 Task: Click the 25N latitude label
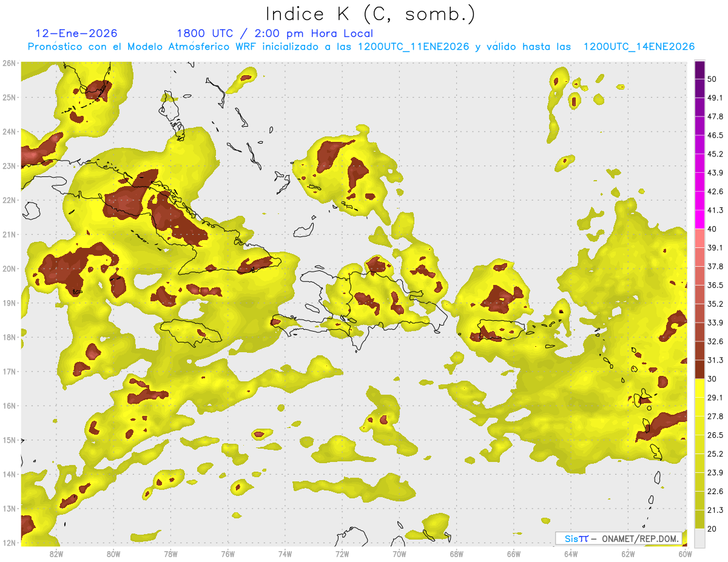click(x=8, y=97)
